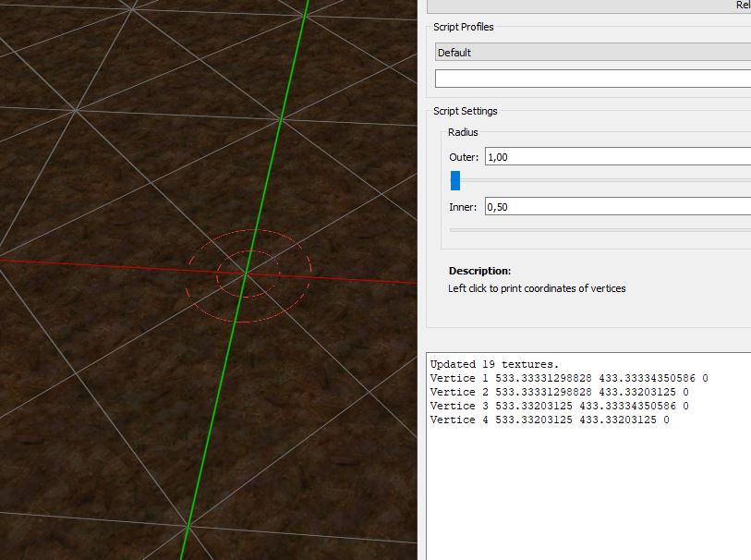Click the Inner radius input field
Viewport: 751px width, 560px height.
click(618, 206)
